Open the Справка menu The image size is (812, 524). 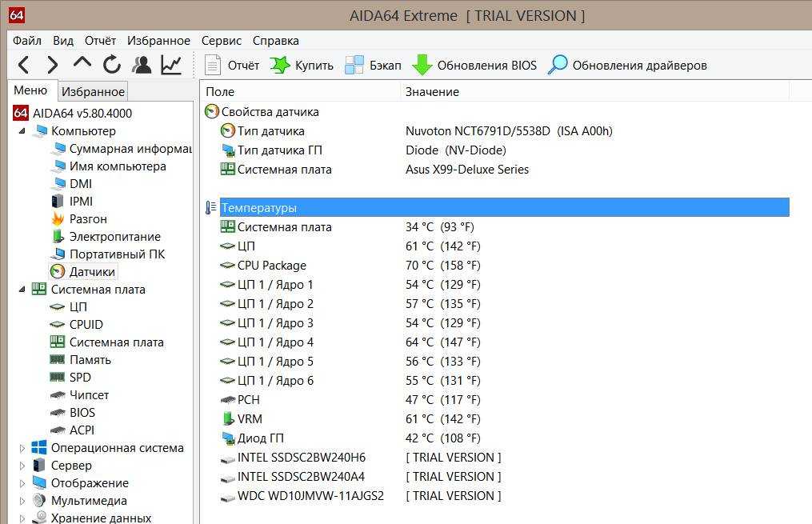pos(276,40)
